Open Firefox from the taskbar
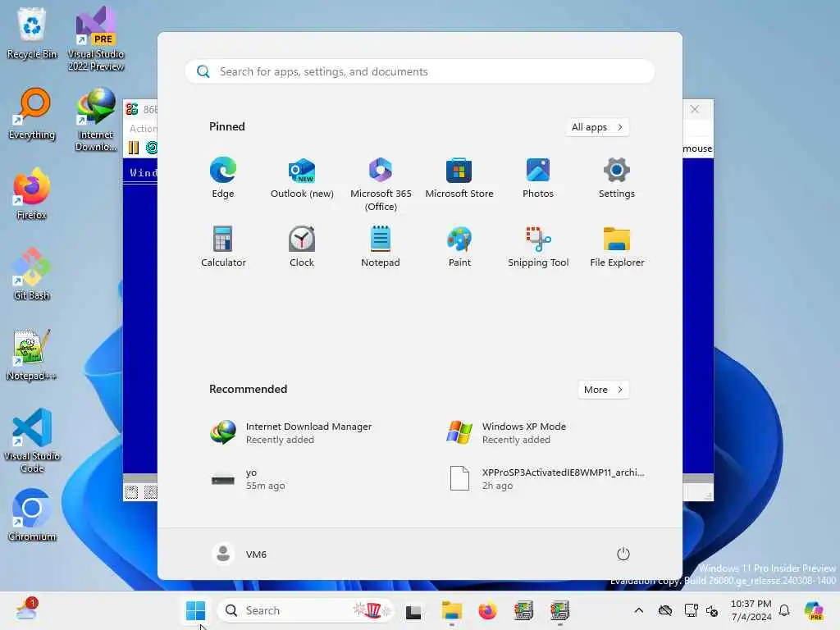 [x=487, y=610]
